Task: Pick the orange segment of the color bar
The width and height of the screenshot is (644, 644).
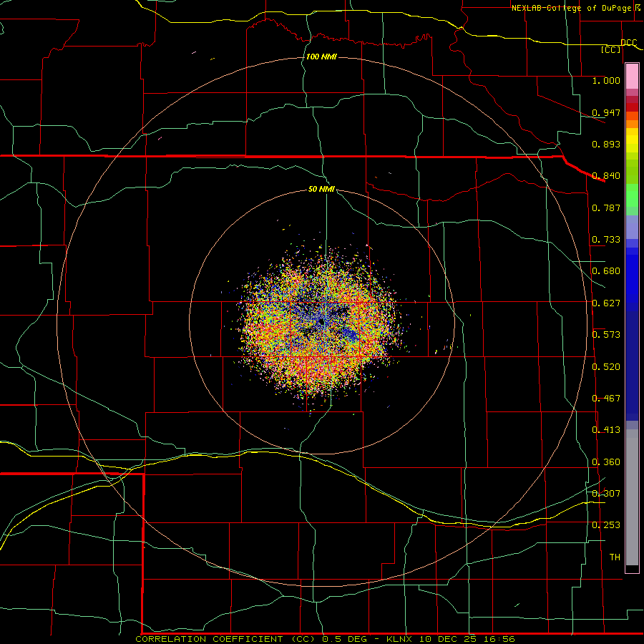Action: 632,124
